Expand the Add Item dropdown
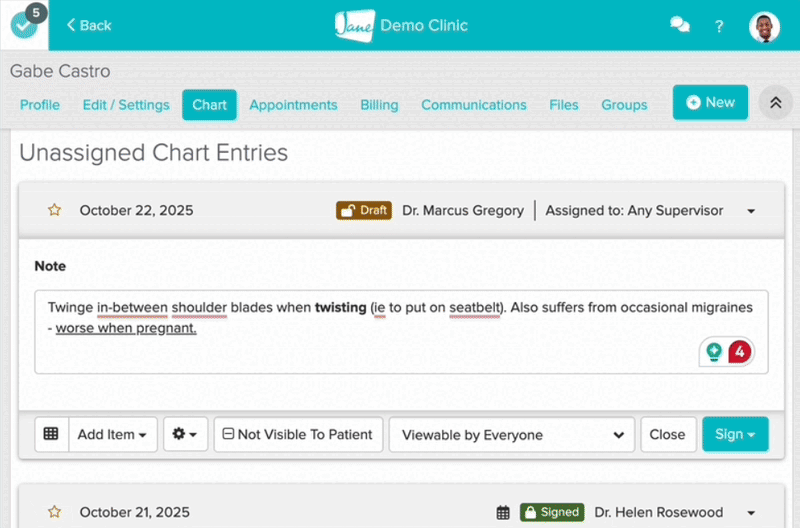Screen dimensions: 800x528 point(112,435)
